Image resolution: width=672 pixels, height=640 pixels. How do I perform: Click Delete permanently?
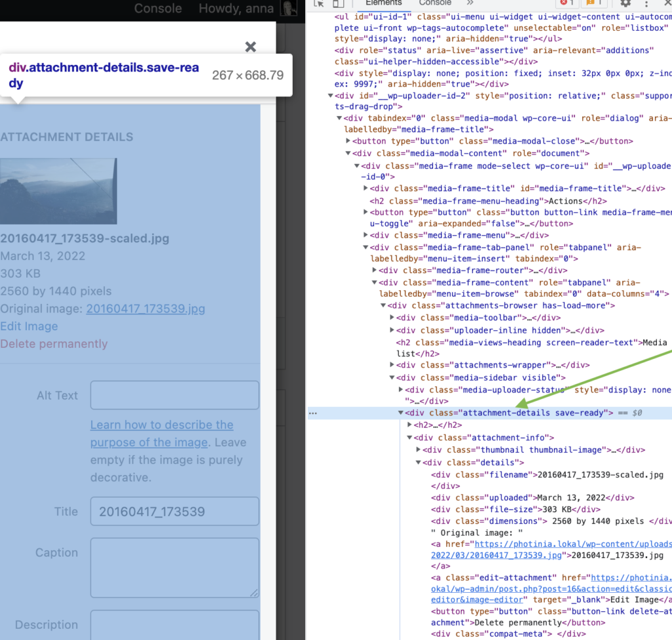pos(54,344)
